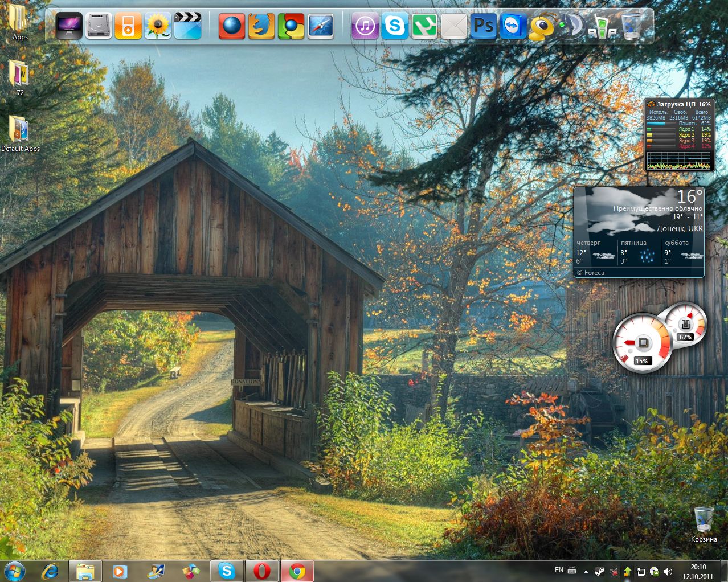Image resolution: width=728 pixels, height=582 pixels.
Task: Click the CPU meter dial showing 15%
Action: (642, 343)
